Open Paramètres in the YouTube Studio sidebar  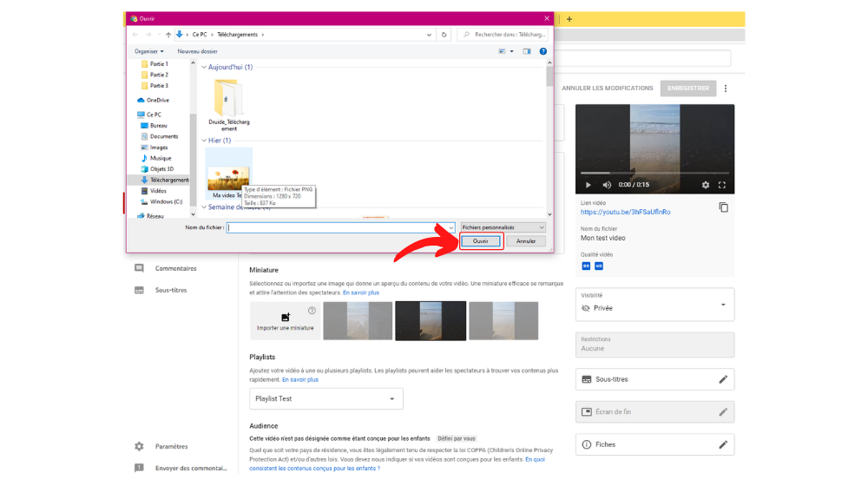[161, 447]
